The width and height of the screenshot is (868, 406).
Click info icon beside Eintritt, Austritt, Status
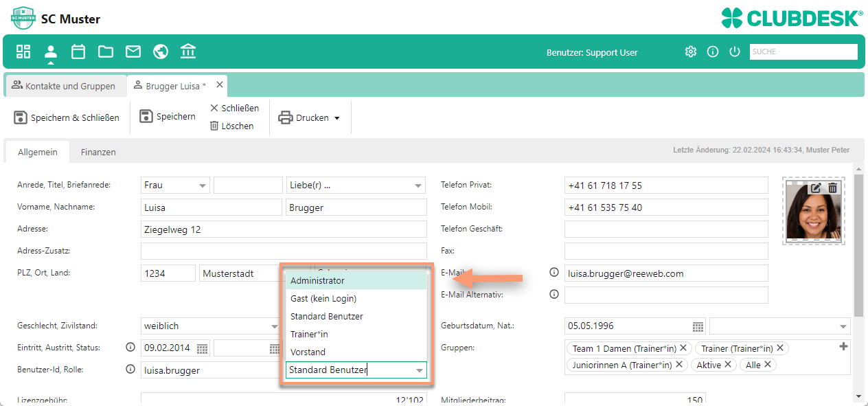[x=130, y=348]
